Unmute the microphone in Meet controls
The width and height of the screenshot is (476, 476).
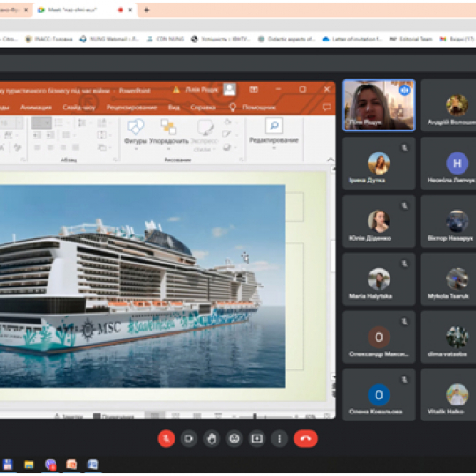tap(166, 438)
